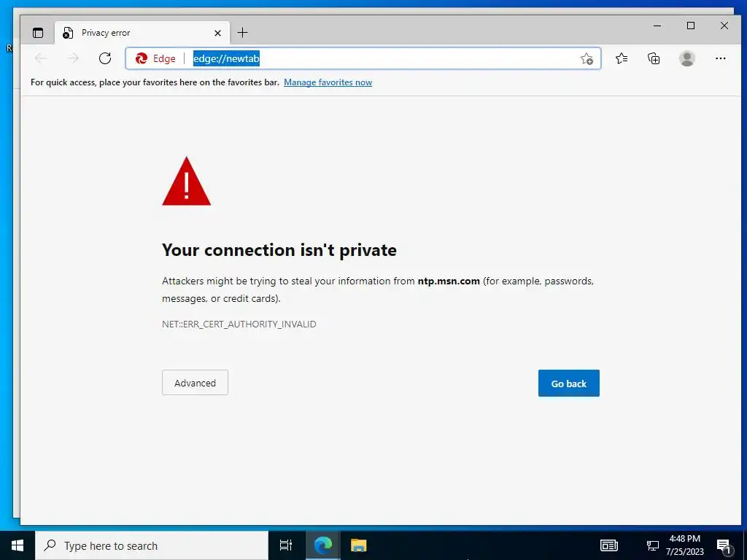Open the clock showing 4:48 PM

click(x=684, y=545)
